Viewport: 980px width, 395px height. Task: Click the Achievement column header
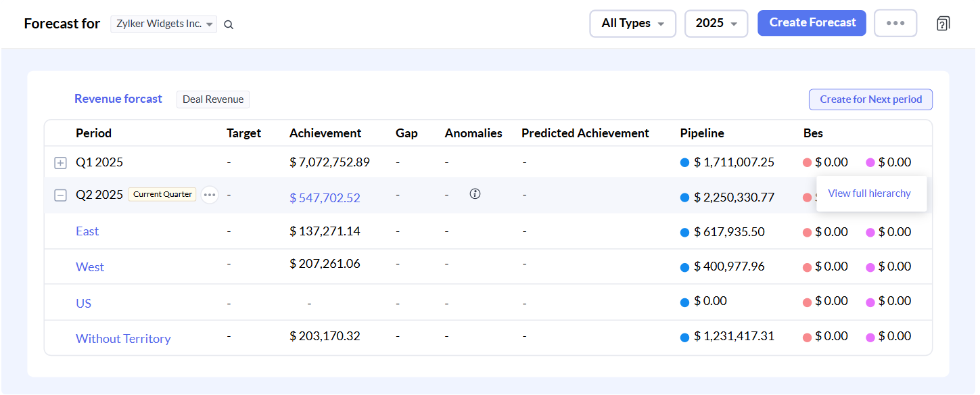325,133
